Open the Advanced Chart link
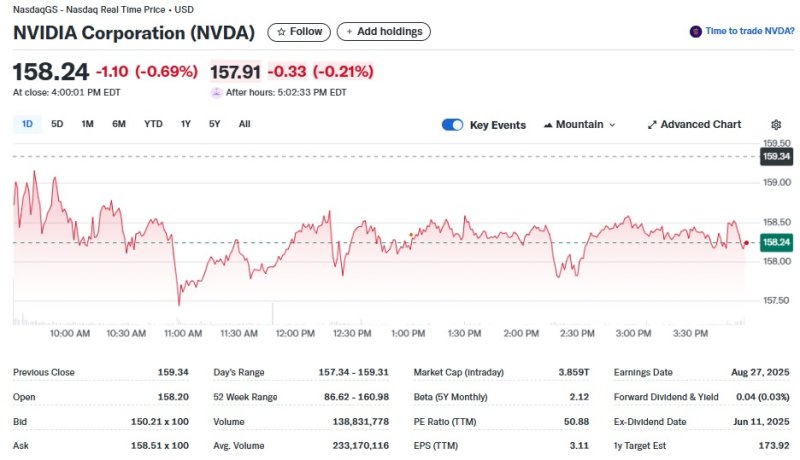800x460 pixels. point(700,125)
